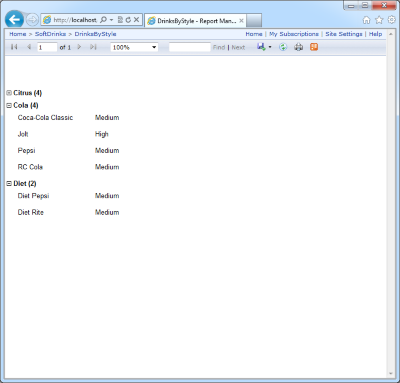Screen dimensions: 400x383
Task: Click the Medium value beside Pepsi
Action: tap(107, 150)
